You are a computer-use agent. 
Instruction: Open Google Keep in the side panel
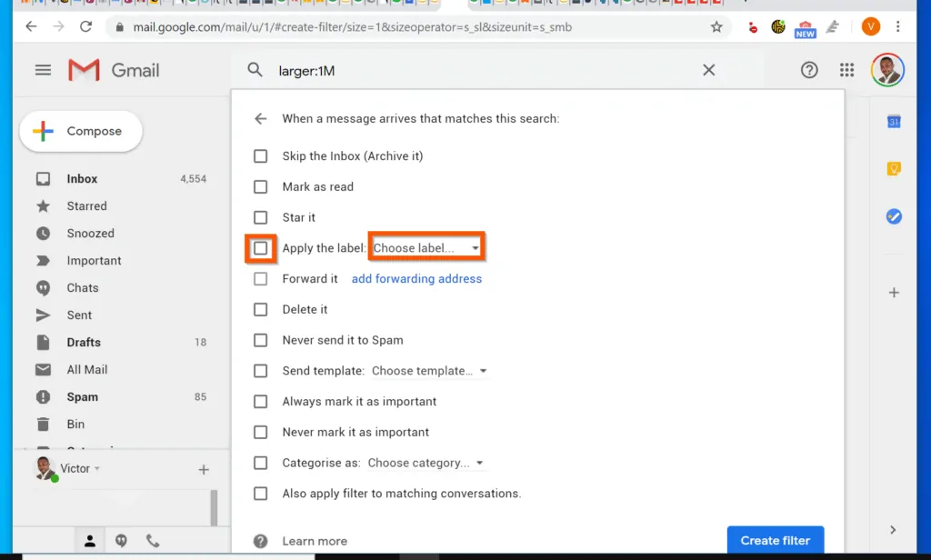[894, 168]
